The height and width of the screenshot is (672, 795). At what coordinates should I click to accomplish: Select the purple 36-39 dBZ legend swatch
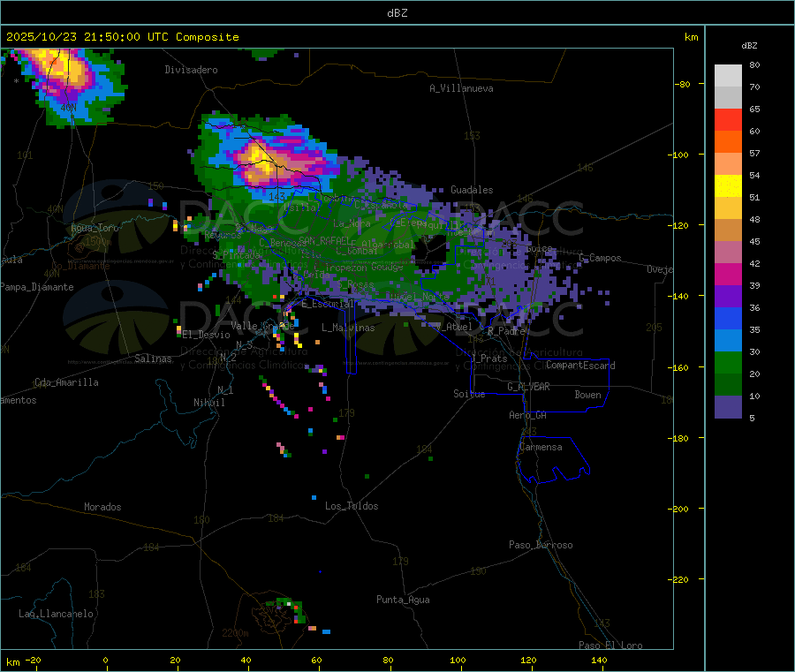728,297
